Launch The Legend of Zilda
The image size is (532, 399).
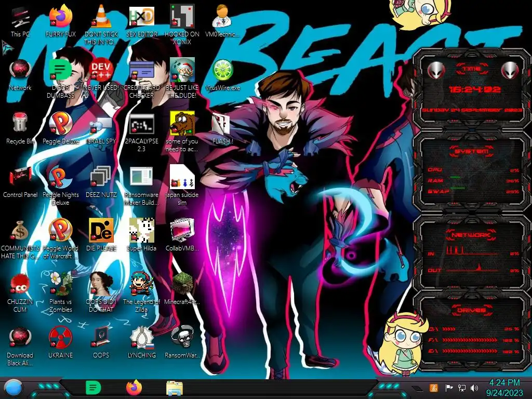click(x=141, y=292)
